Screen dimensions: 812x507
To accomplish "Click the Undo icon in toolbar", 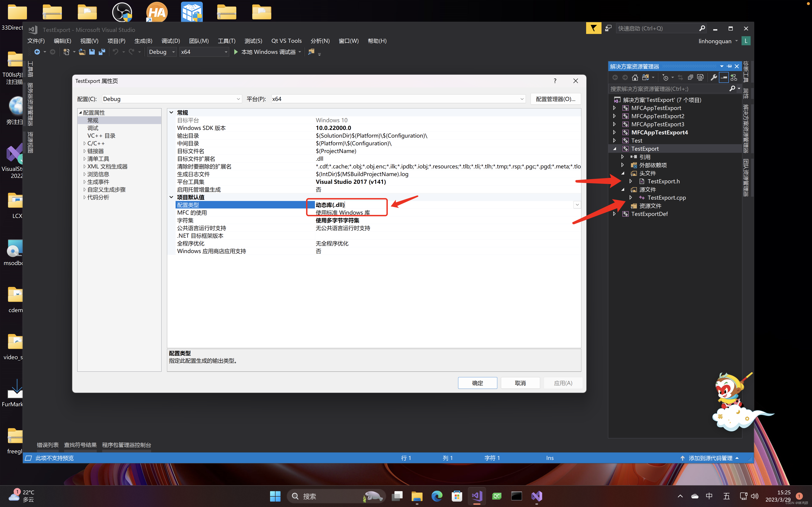I will pyautogui.click(x=116, y=52).
